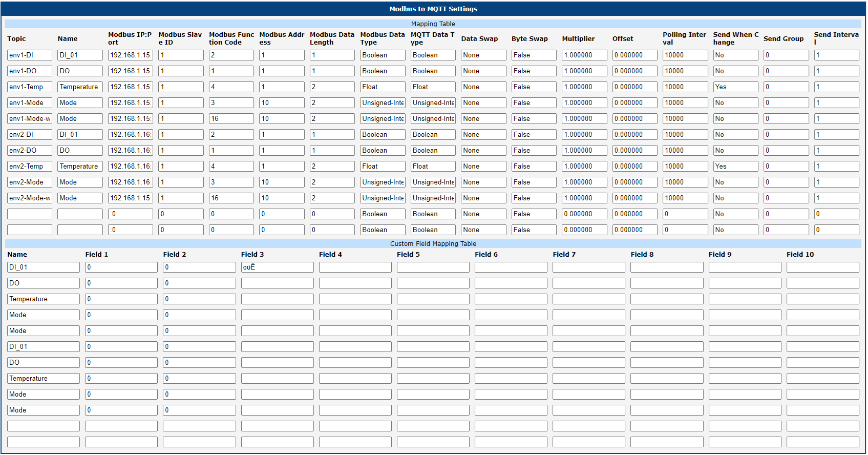868x455 pixels.
Task: Edit the Name field in the env2-DO row
Action: 80,150
